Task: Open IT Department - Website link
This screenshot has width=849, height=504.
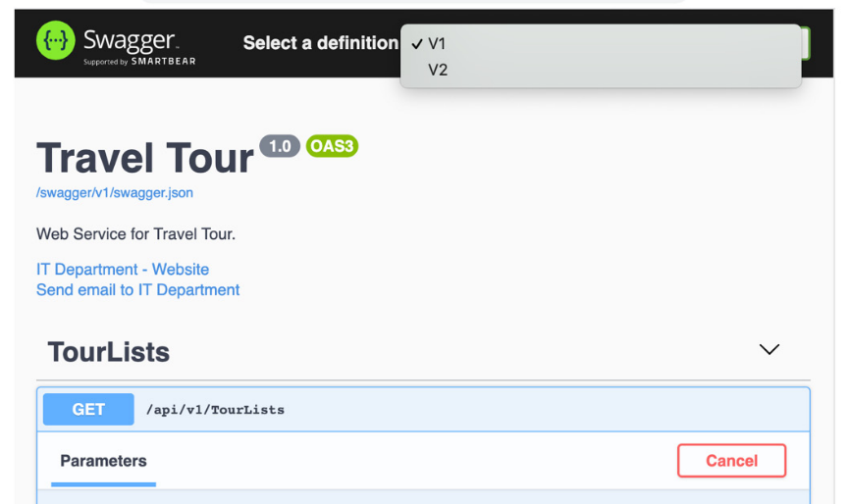Action: [x=123, y=270]
